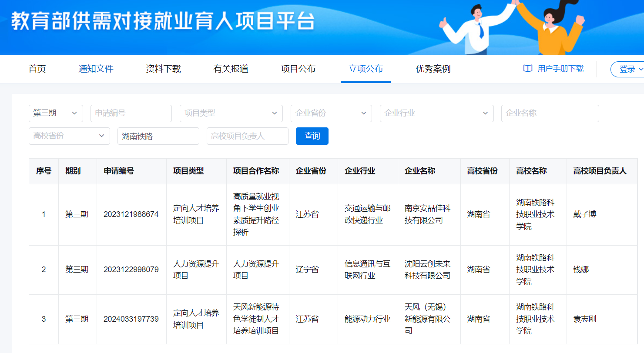Click the 用户手册下载 link
The height and width of the screenshot is (353, 644).
click(560, 69)
